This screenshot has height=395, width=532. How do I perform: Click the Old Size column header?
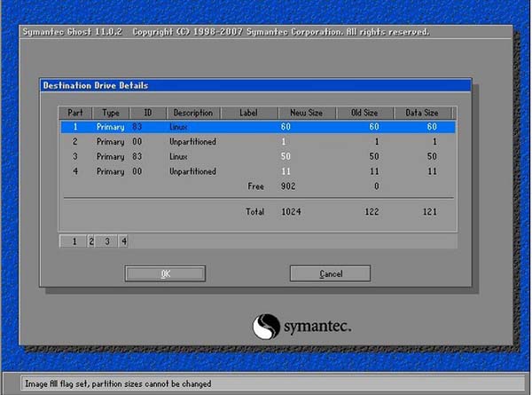[x=364, y=113]
